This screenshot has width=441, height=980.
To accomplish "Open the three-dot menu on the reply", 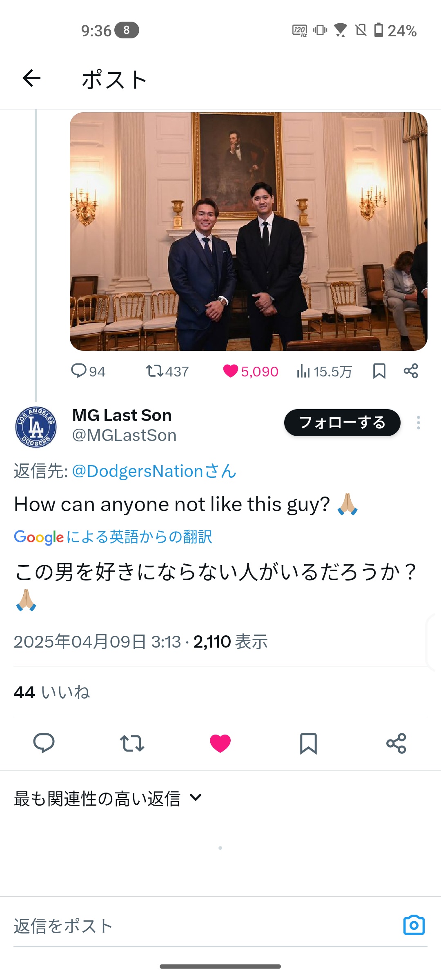I will (418, 423).
